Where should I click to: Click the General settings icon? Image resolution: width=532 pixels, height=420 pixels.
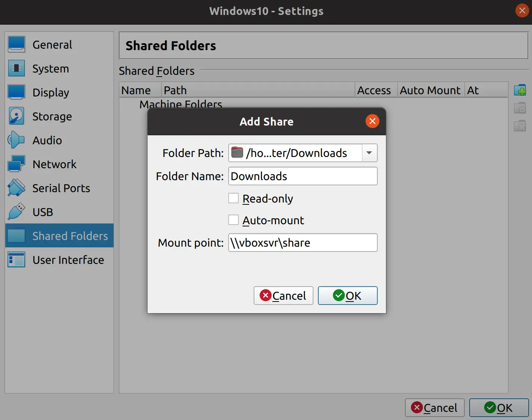point(16,44)
